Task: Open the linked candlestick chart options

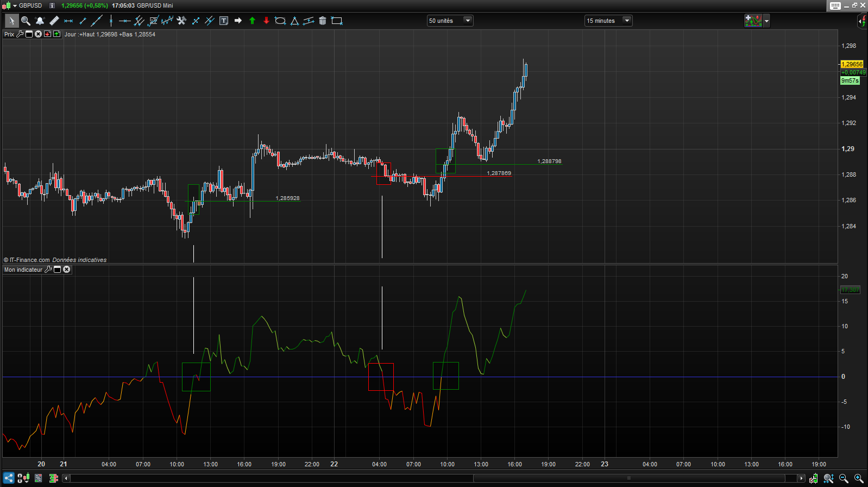Action: click(23, 478)
